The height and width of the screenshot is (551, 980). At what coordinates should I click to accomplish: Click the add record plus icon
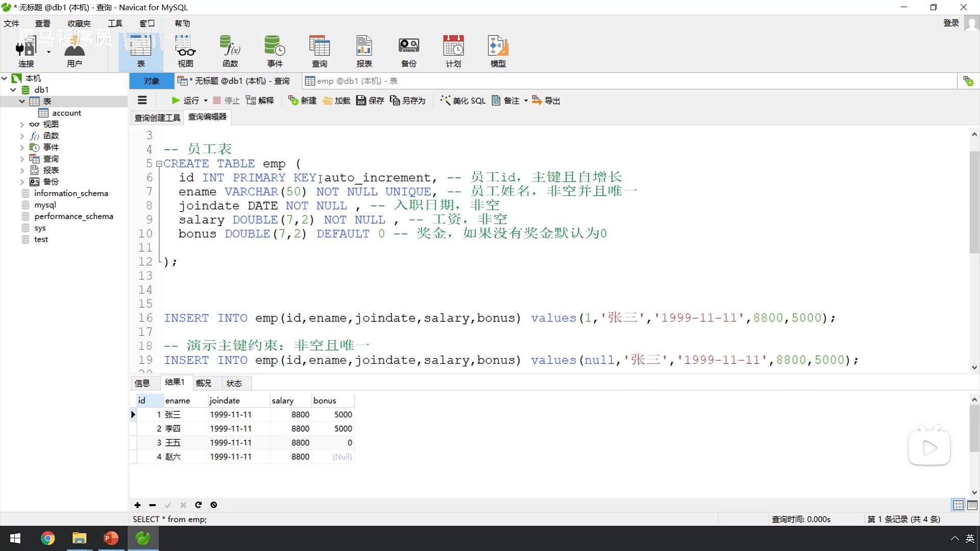(137, 505)
